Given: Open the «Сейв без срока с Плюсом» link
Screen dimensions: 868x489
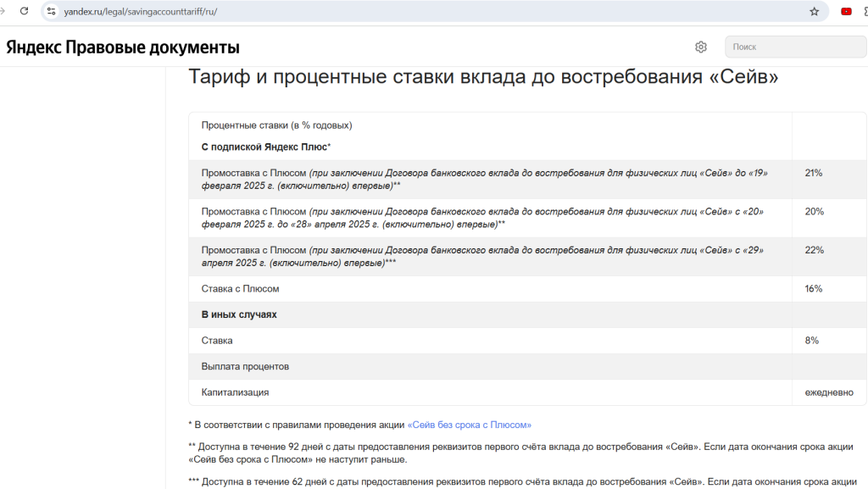Looking at the screenshot, I should pyautogui.click(x=469, y=425).
